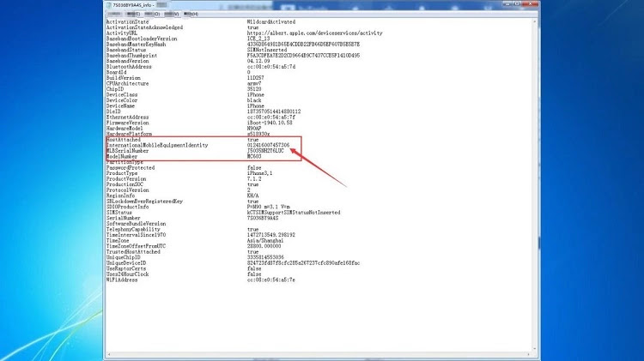Click the TimeZone value Asia/Shanghai
Image resolution: width=644 pixels, height=361 pixels.
(265, 240)
